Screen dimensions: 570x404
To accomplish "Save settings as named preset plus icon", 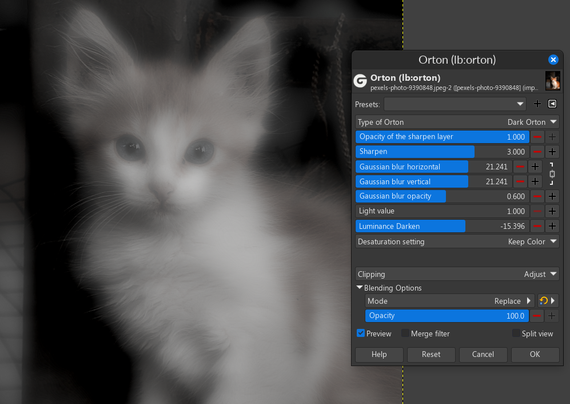I will coord(537,104).
